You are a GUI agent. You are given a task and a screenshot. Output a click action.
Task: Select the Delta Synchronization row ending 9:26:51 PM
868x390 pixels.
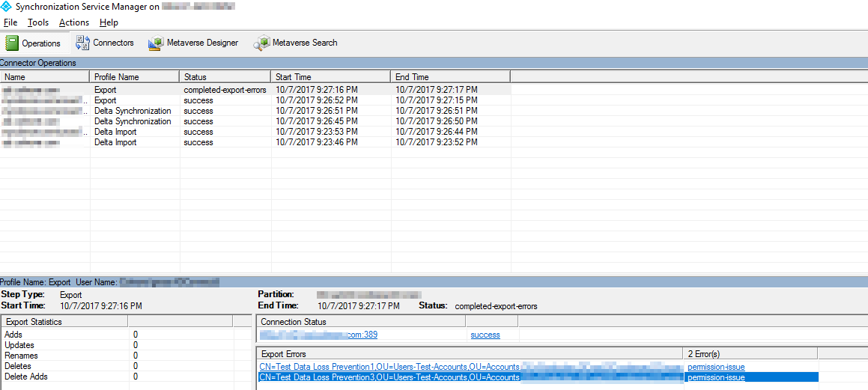click(133, 111)
